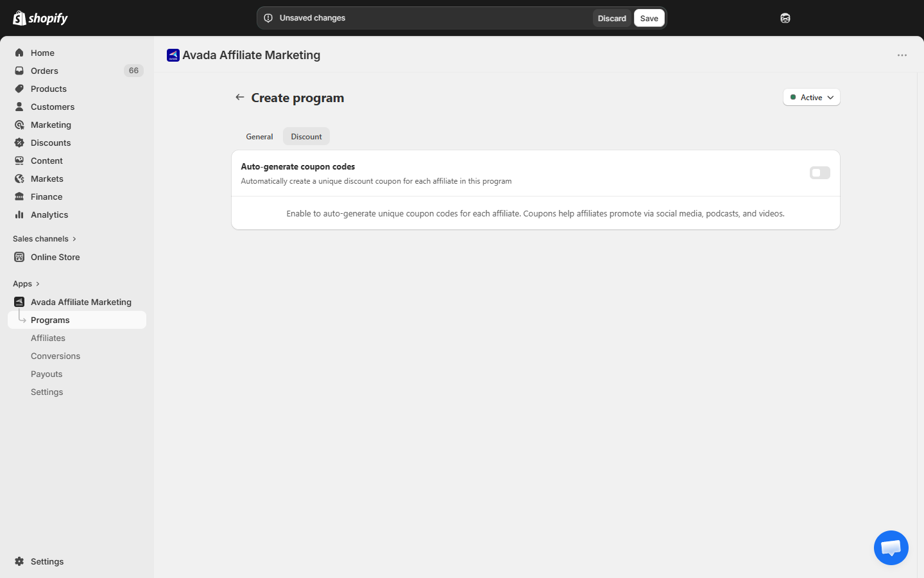Enable auto-generate coupon codes toggle

[820, 173]
